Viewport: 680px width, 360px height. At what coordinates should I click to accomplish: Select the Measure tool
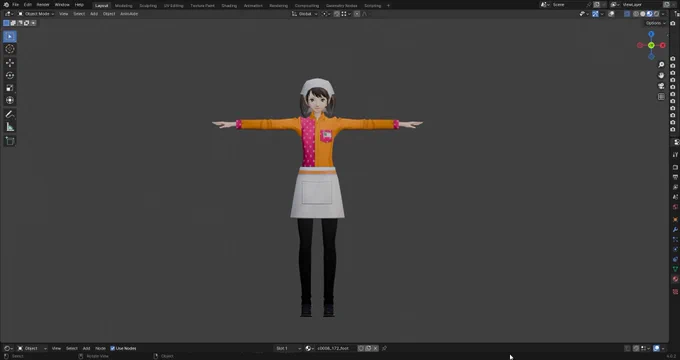[x=10, y=127]
